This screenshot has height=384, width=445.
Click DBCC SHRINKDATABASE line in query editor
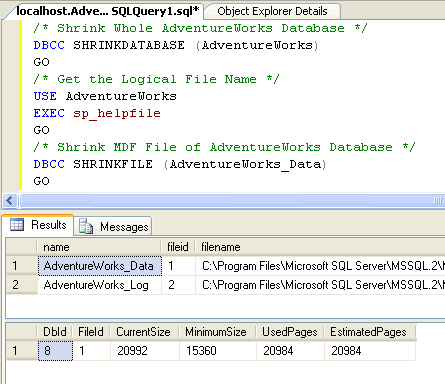tap(176, 45)
